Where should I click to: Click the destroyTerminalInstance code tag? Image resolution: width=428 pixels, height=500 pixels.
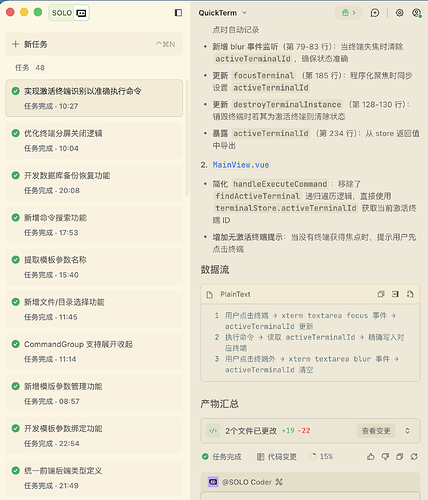click(287, 105)
